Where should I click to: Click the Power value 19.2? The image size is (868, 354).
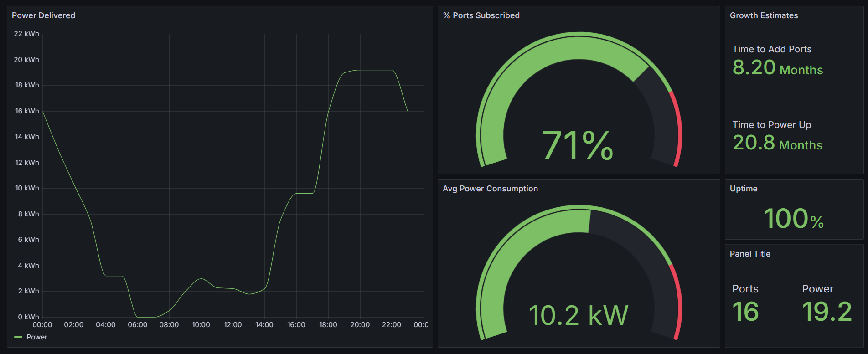tap(827, 312)
